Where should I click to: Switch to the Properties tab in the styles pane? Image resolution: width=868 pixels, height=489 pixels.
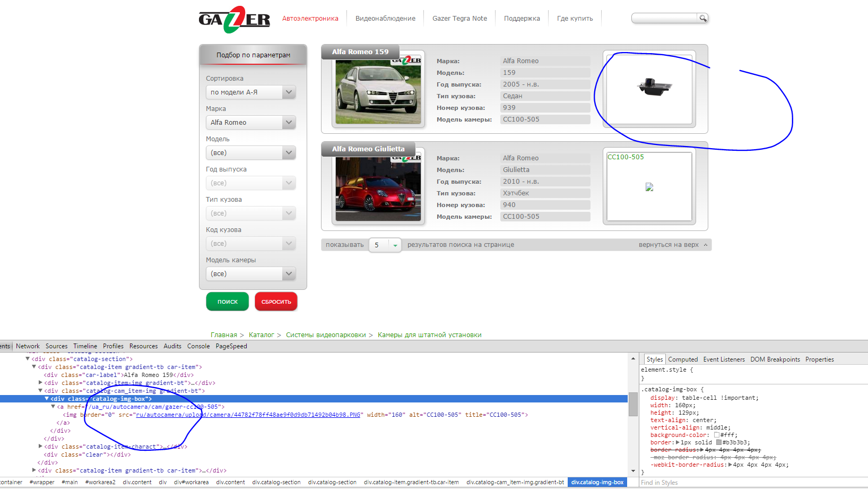(x=820, y=359)
